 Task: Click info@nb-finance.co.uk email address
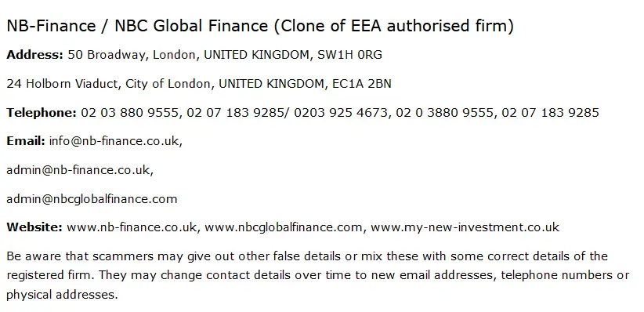point(114,141)
